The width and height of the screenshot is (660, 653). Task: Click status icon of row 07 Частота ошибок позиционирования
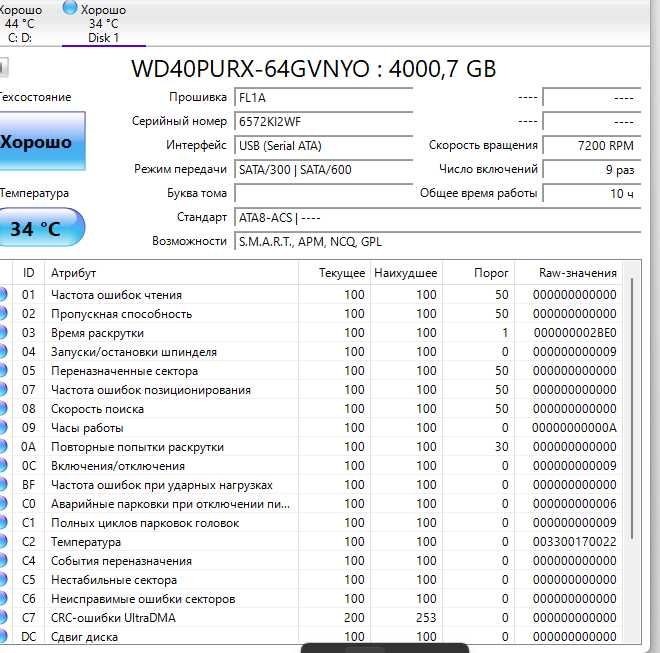[x=3, y=389]
